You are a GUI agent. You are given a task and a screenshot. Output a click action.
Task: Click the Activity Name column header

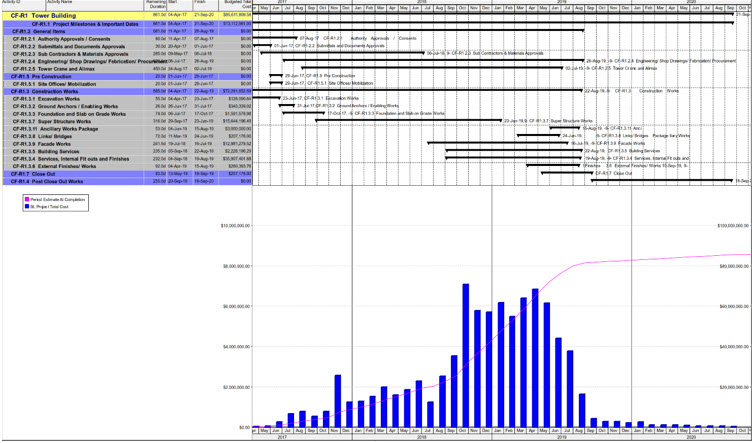click(95, 5)
